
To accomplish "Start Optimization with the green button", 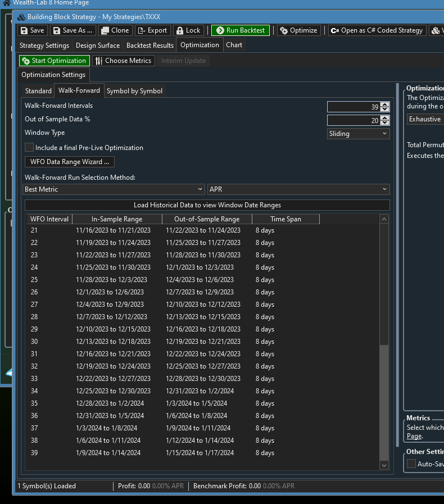I will [54, 61].
